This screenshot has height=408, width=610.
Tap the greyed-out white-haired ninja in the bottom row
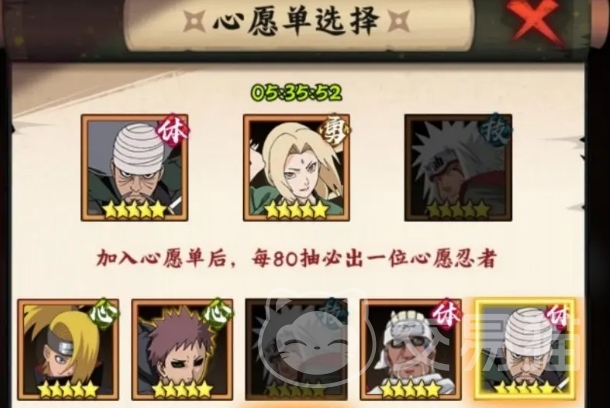click(x=296, y=349)
